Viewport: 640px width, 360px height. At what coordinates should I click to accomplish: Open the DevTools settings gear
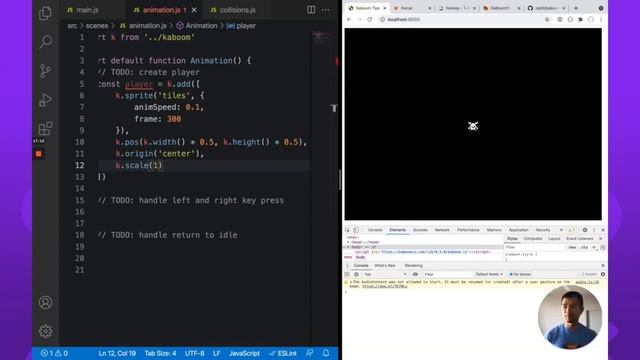pyautogui.click(x=585, y=230)
